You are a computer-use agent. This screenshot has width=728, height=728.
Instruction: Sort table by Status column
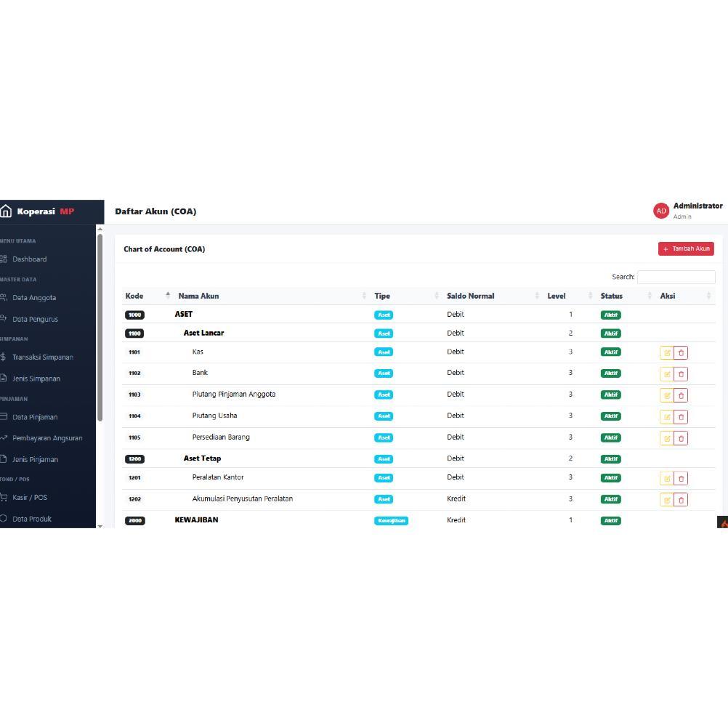click(x=626, y=296)
